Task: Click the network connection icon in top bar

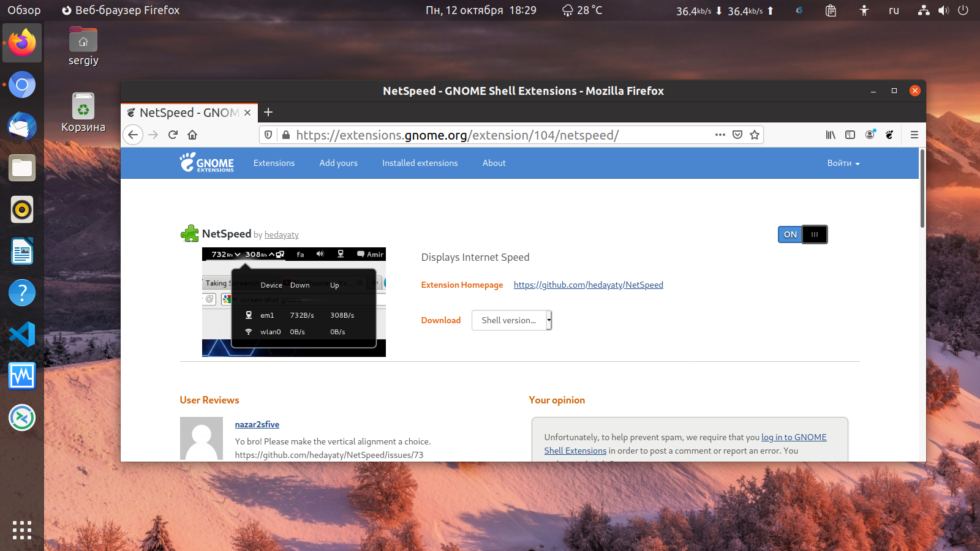Action: 924,10
